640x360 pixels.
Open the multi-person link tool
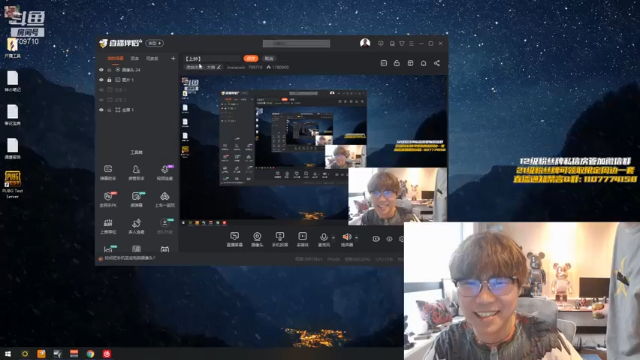pyautogui.click(x=136, y=226)
